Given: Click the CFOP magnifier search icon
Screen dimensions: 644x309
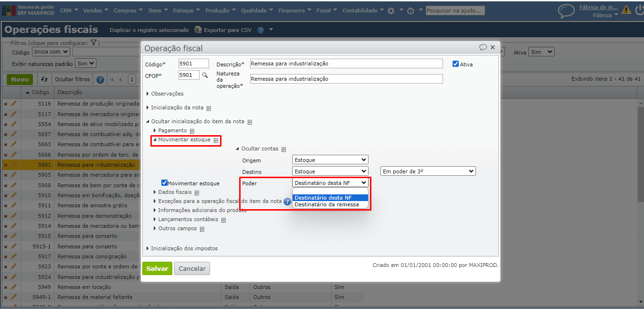Looking at the screenshot, I should pyautogui.click(x=205, y=75).
